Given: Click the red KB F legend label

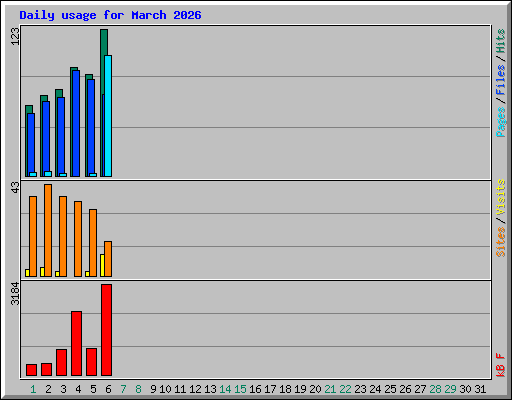Looking at the screenshot, I should 501,365.
